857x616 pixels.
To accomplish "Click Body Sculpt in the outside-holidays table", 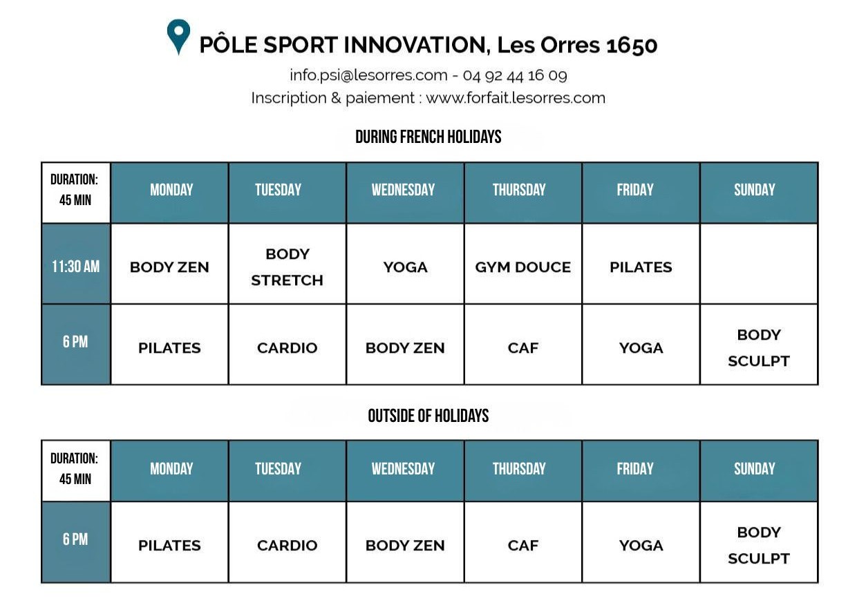I will pos(758,546).
